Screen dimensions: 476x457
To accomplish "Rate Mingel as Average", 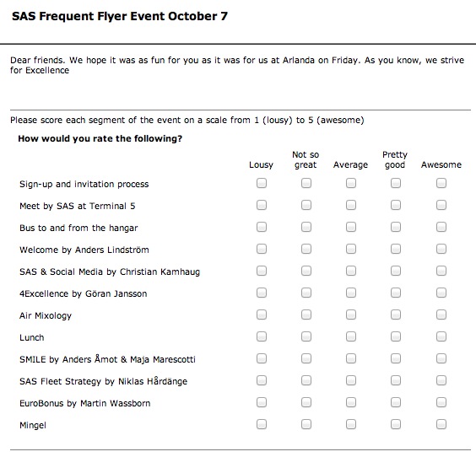I will (351, 424).
